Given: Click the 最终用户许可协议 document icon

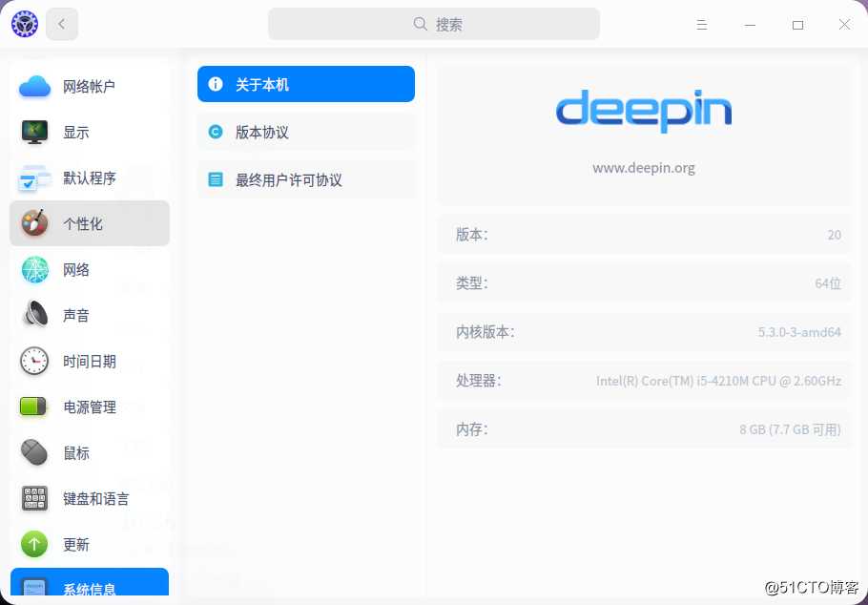Looking at the screenshot, I should (x=215, y=179).
